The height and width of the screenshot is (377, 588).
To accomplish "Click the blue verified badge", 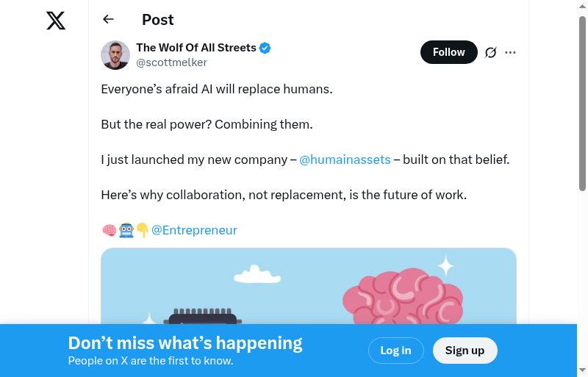I will click(x=265, y=48).
